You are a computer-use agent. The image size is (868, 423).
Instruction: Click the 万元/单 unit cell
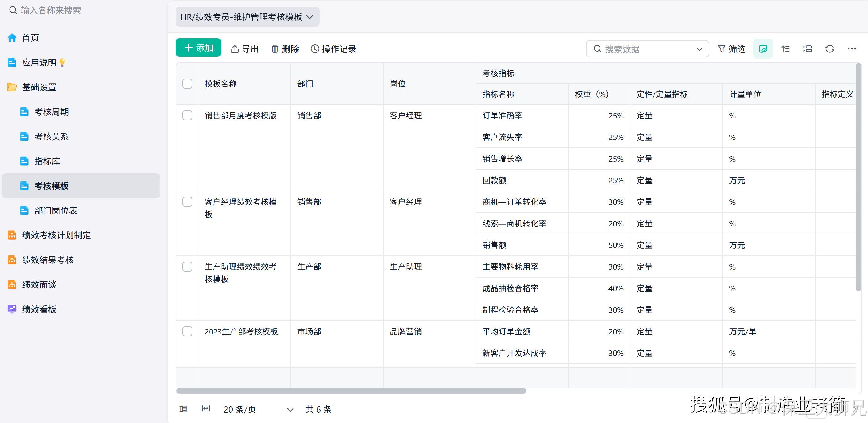click(769, 331)
